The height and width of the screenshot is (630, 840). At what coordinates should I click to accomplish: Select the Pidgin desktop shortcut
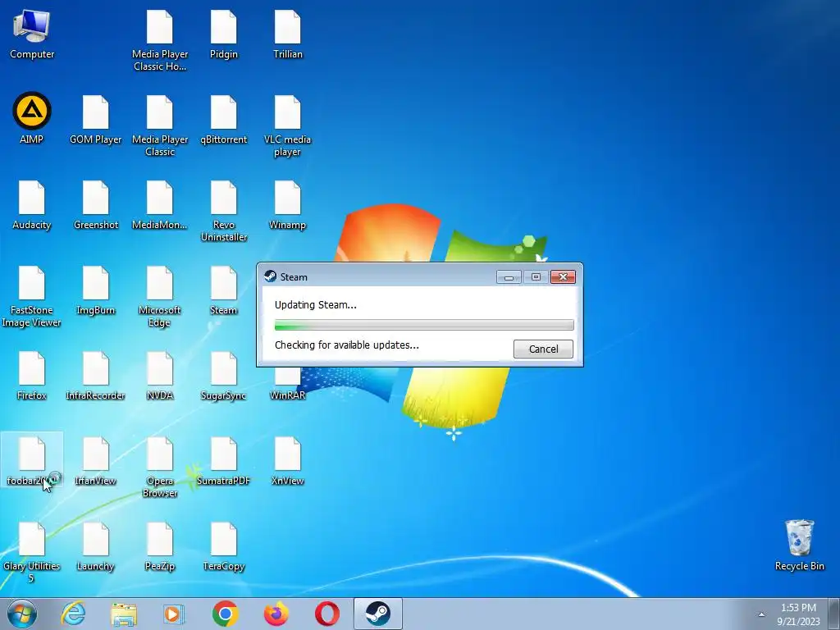pyautogui.click(x=223, y=35)
